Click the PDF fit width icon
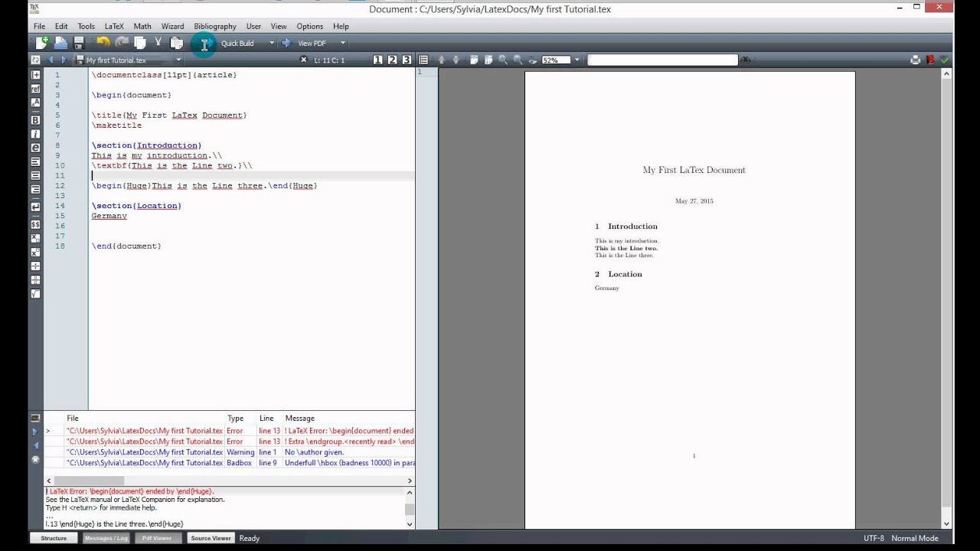980x551 pixels. pyautogui.click(x=474, y=60)
